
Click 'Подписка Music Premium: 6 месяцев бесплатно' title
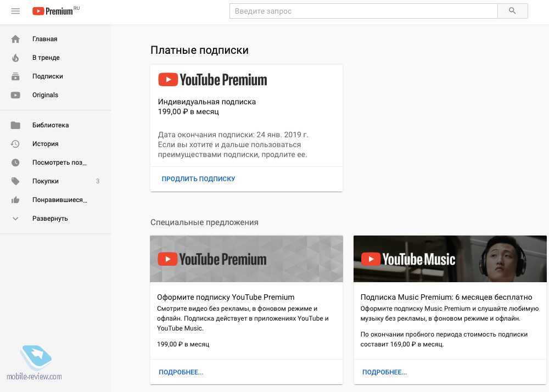(446, 297)
